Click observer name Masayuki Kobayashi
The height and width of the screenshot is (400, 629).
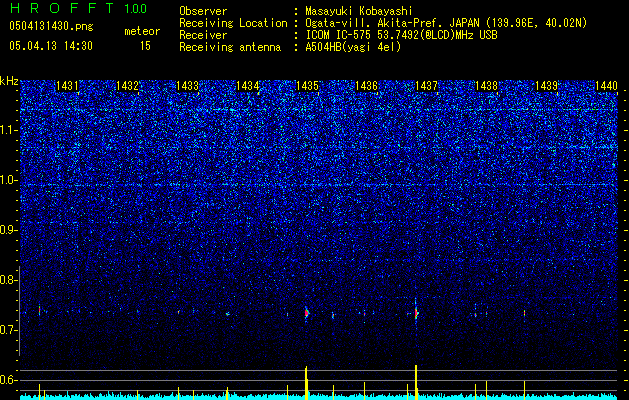[x=359, y=11]
